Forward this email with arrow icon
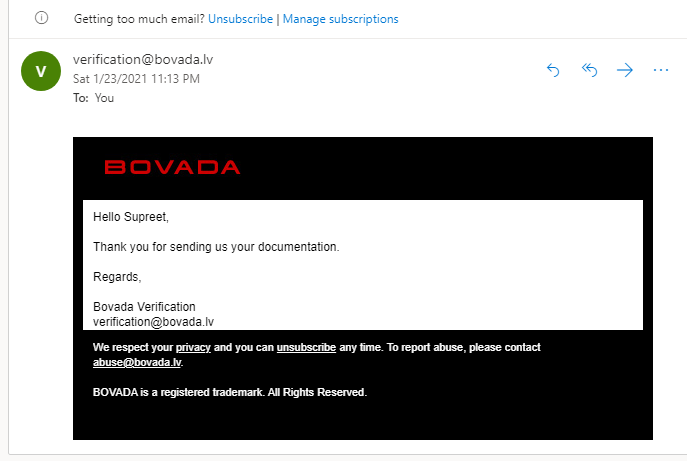The height and width of the screenshot is (461, 687). 625,70
